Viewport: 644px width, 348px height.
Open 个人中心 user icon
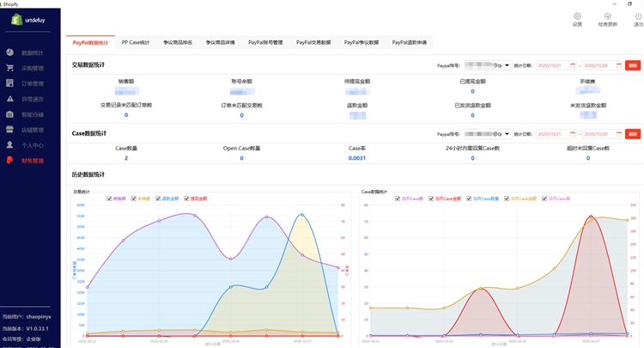coord(10,145)
